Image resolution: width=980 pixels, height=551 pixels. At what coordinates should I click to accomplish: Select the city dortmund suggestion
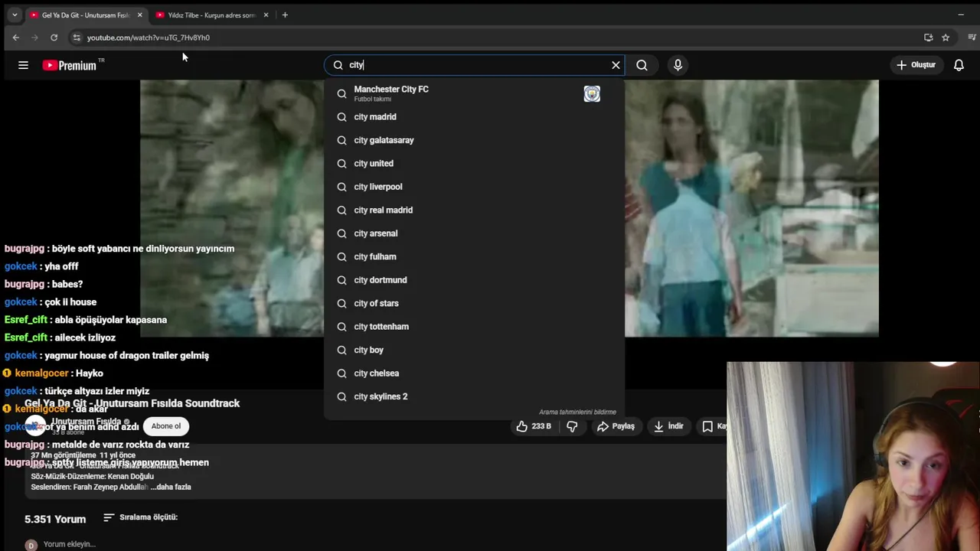coord(473,280)
